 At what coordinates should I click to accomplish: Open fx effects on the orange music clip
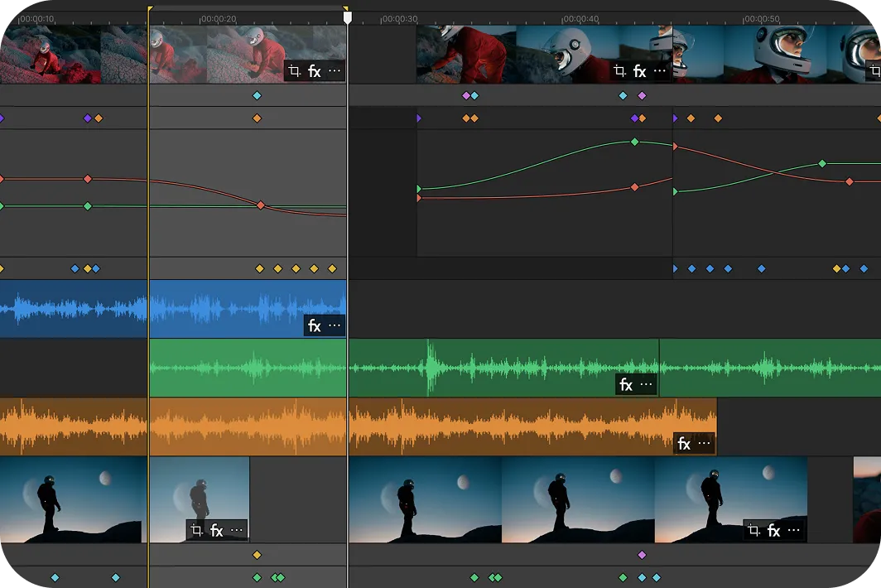click(x=683, y=444)
